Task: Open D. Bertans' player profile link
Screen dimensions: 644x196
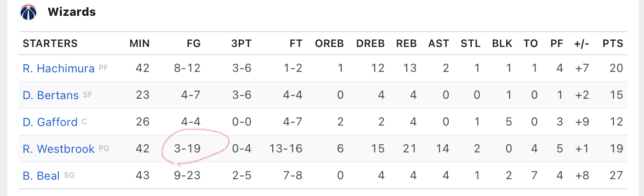Action: point(50,95)
